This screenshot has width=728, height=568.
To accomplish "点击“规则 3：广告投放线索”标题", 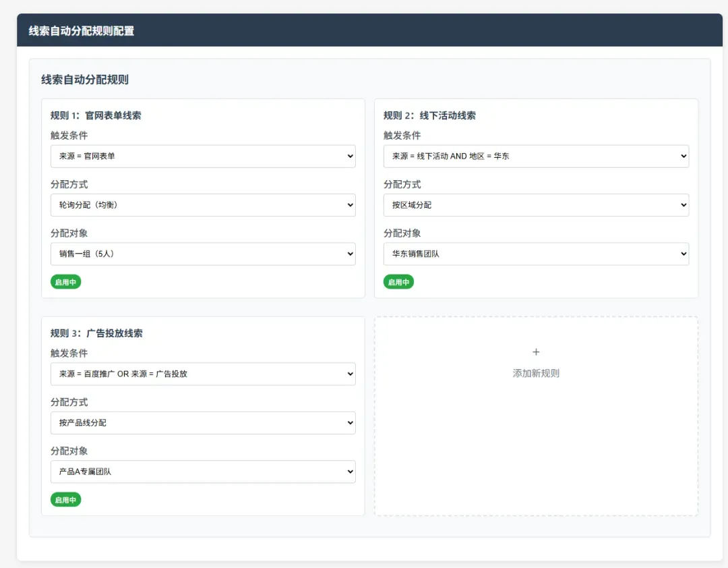I will (x=96, y=333).
